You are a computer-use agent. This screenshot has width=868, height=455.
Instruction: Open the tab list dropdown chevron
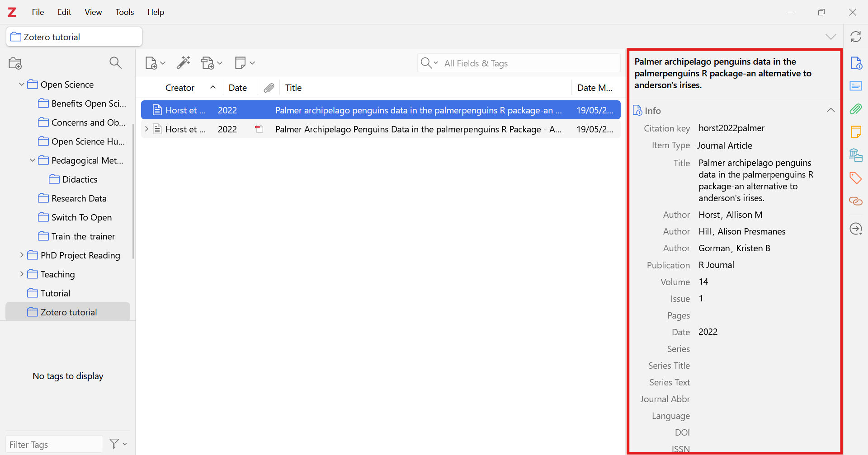pyautogui.click(x=831, y=37)
